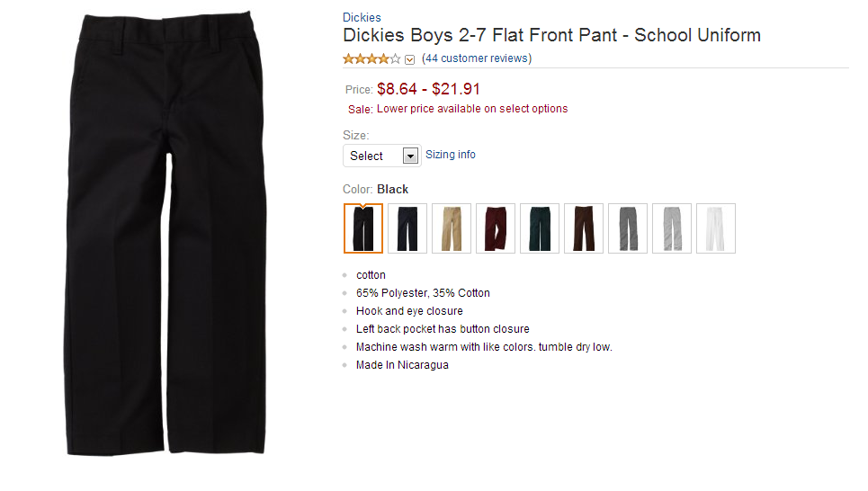868x491 pixels.
Task: Select the black pants color swatch
Action: point(363,228)
